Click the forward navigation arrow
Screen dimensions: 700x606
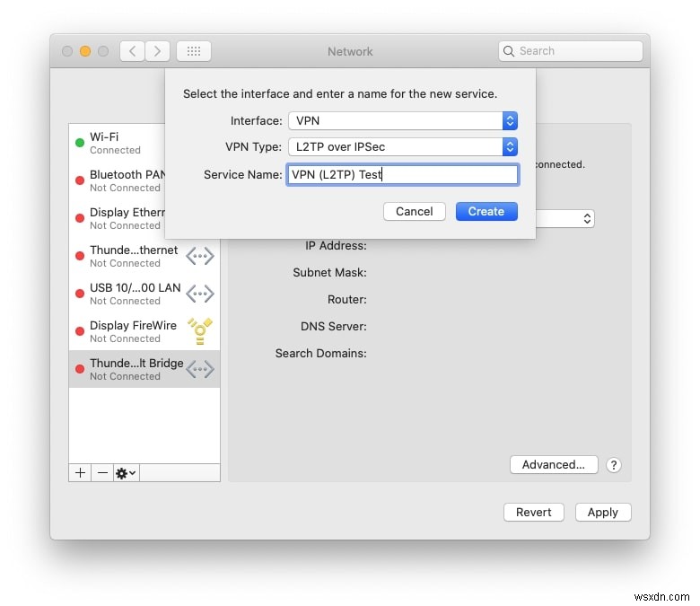point(157,51)
